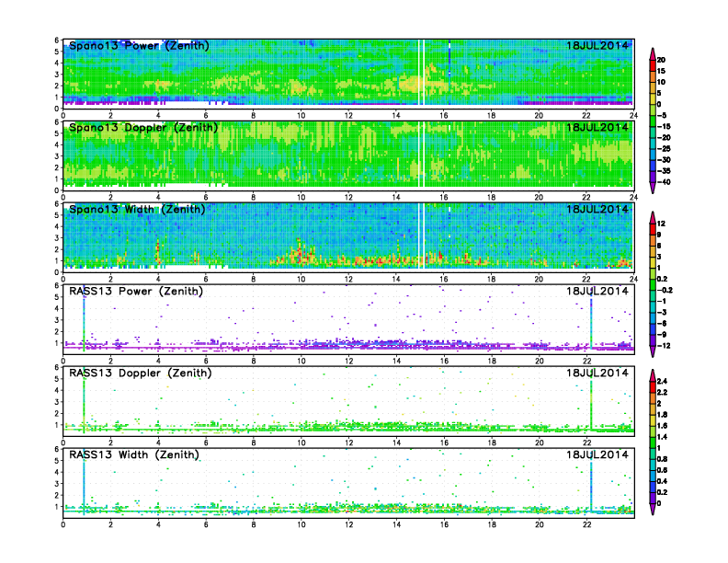Select the 'RASS13 Width (Zenith)' panel title
Image resolution: width=728 pixels, height=563 pixels.
pos(133,454)
